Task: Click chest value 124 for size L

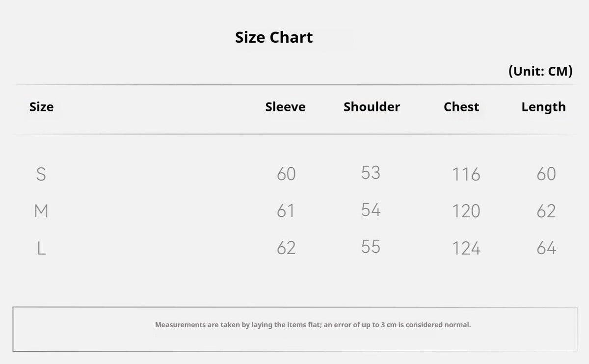Action: tap(466, 248)
